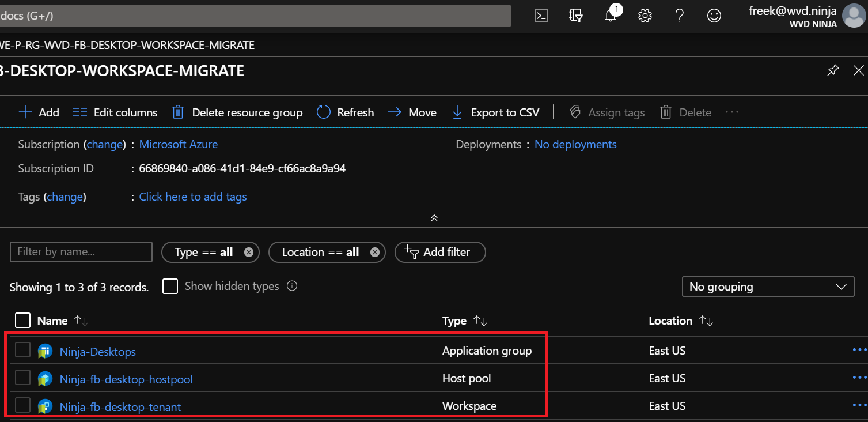Open the Ninja-Desktops resource
The height and width of the screenshot is (422, 868).
[98, 352]
